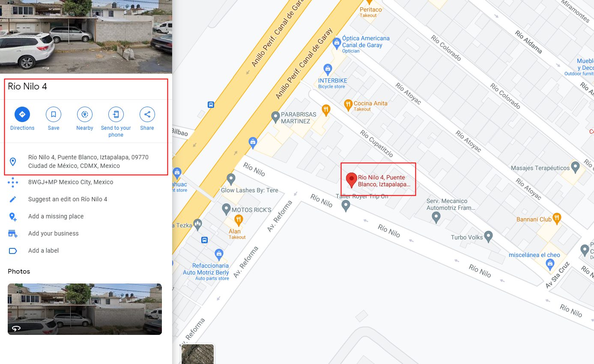
Task: Share this location via Share icon
Action: (147, 114)
